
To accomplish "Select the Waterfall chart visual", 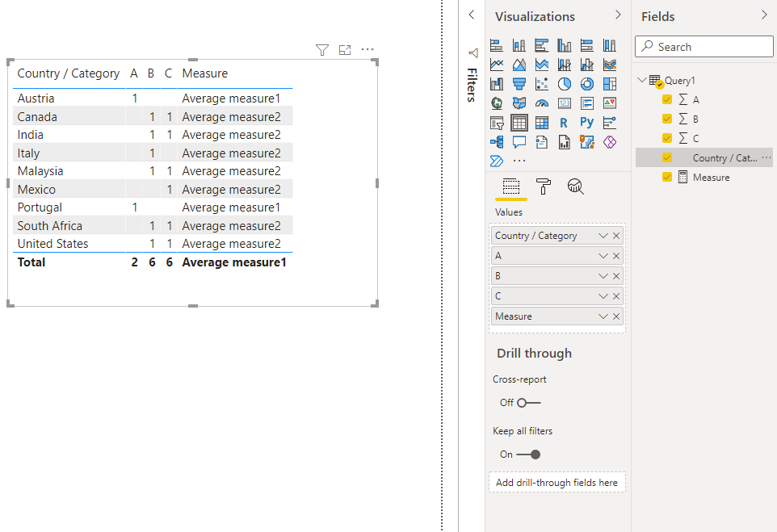I will (497, 84).
